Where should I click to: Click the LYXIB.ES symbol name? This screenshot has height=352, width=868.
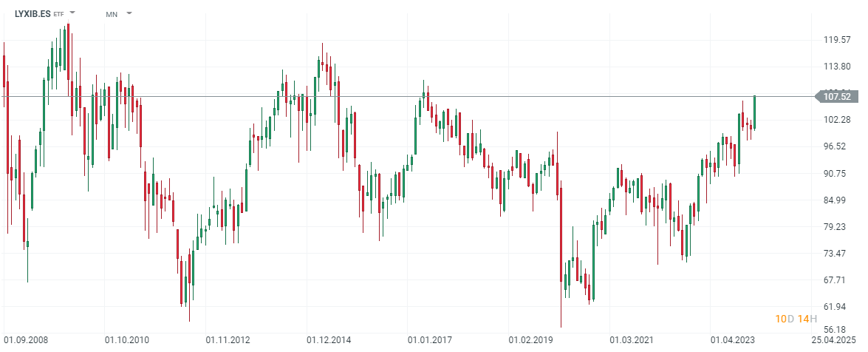[32, 13]
